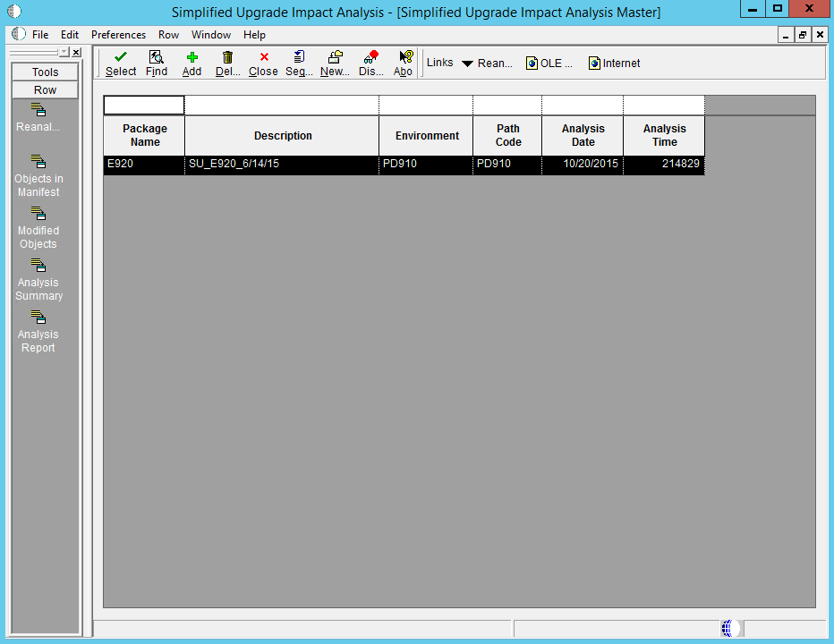Click the Path Code column header
Viewport: 834px width, 644px height.
pos(507,136)
